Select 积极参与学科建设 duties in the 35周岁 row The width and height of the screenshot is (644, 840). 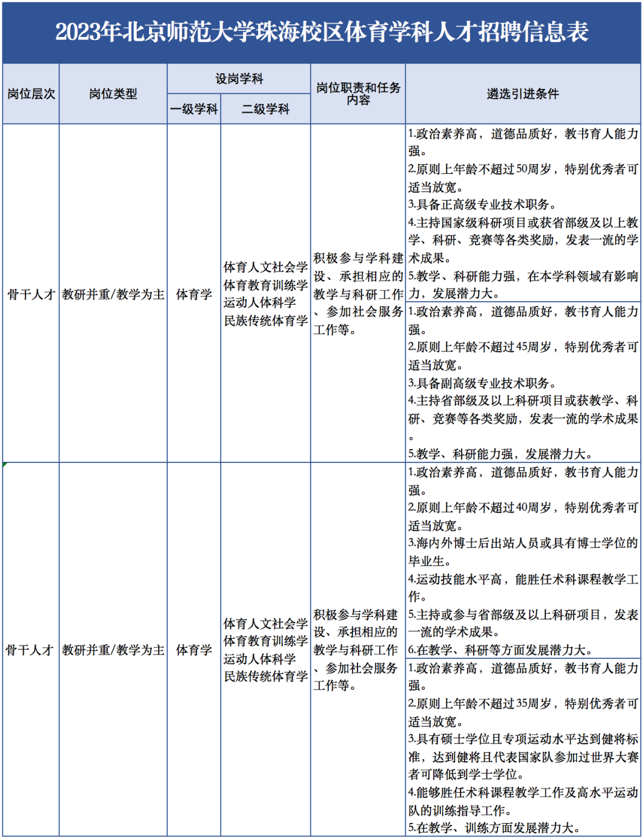point(356,650)
